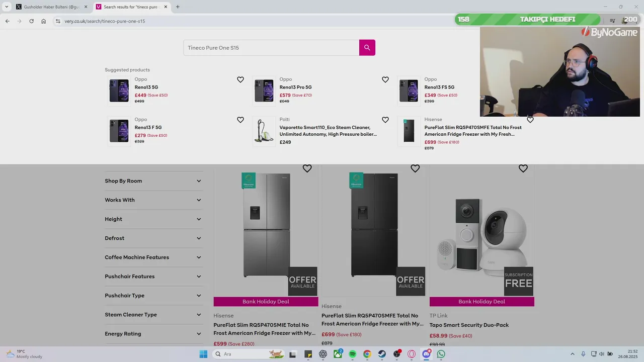Click Bank Holiday Deal banner under silver fridge
The width and height of the screenshot is (644, 362).
tap(266, 302)
